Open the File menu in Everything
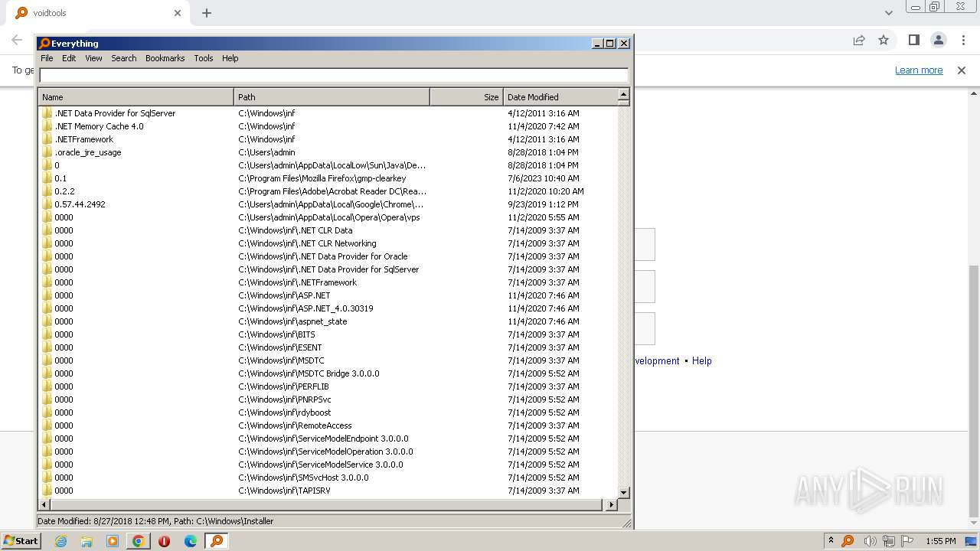Image resolution: width=980 pixels, height=551 pixels. pos(47,58)
